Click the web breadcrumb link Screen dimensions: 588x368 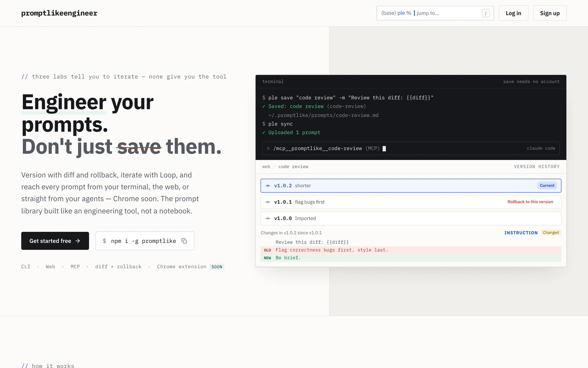pos(266,167)
